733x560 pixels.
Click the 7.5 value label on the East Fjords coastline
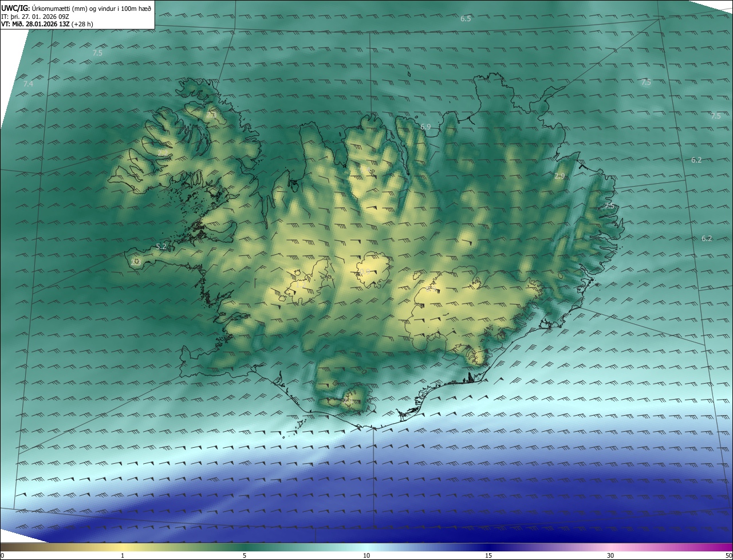tap(609, 206)
